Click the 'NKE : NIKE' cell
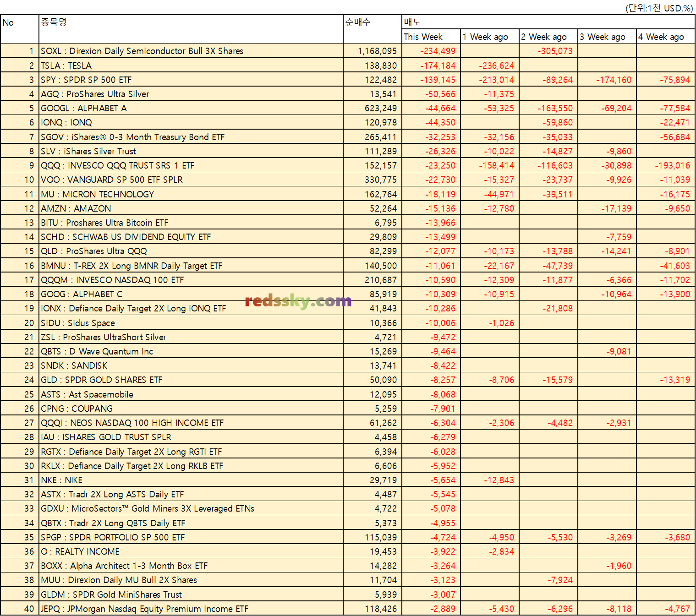This screenshot has width=696, height=616. pos(191,480)
